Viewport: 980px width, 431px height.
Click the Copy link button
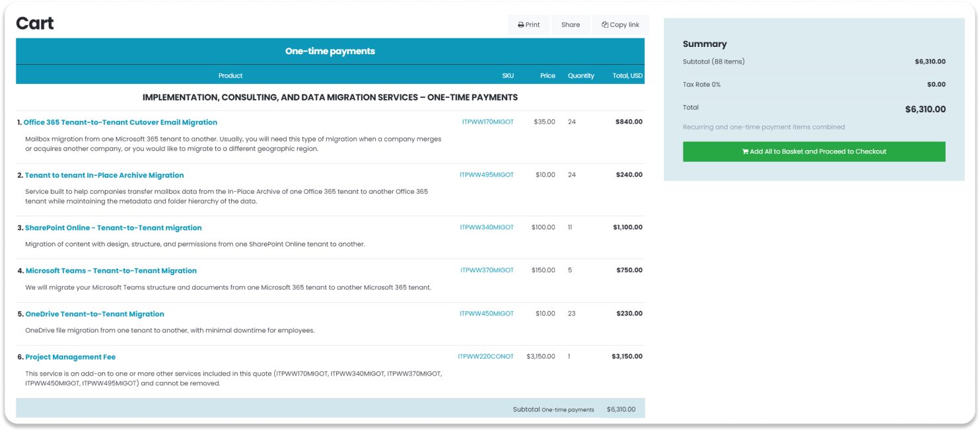coord(620,24)
